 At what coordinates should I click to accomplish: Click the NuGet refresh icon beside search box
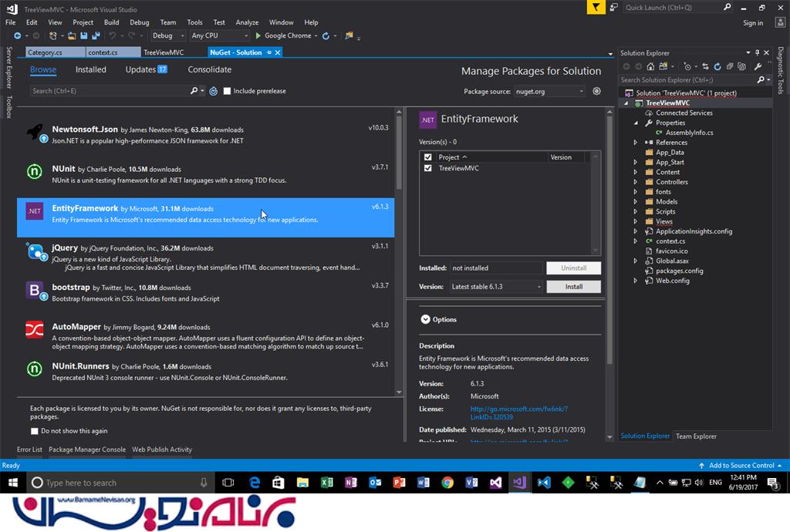[x=214, y=91]
